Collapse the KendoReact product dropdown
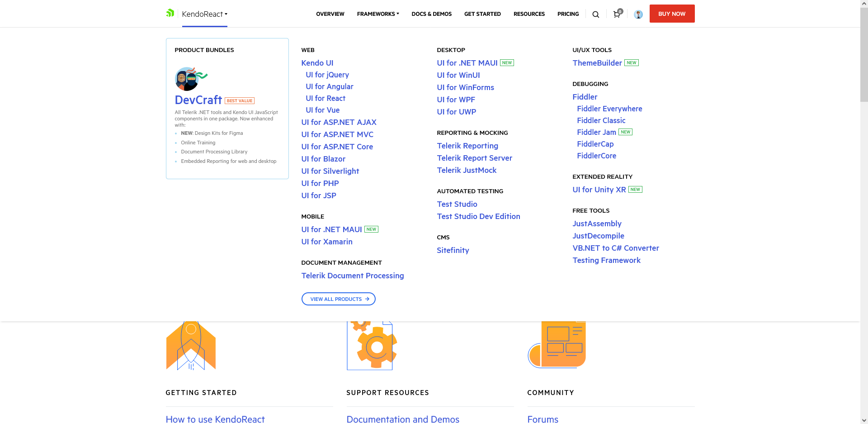 pyautogui.click(x=204, y=14)
